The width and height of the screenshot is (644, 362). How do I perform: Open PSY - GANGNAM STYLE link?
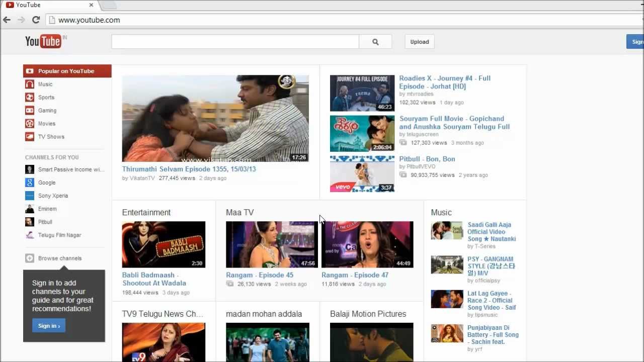click(492, 266)
